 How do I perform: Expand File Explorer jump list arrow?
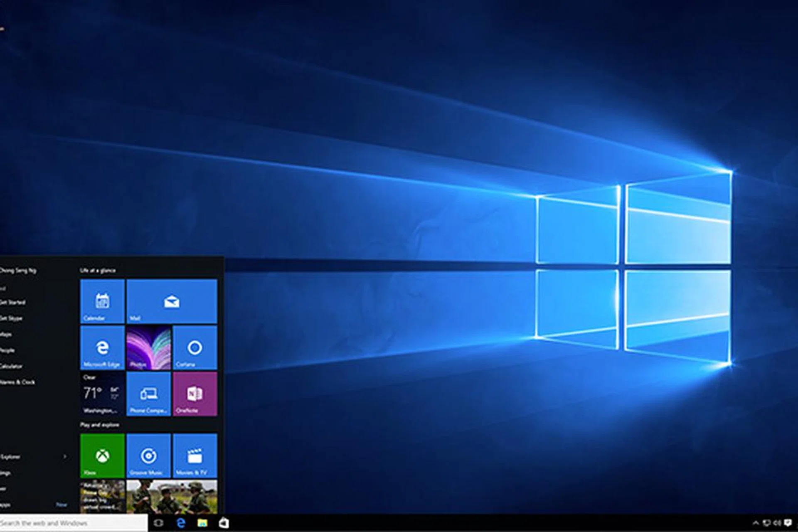pos(65,457)
